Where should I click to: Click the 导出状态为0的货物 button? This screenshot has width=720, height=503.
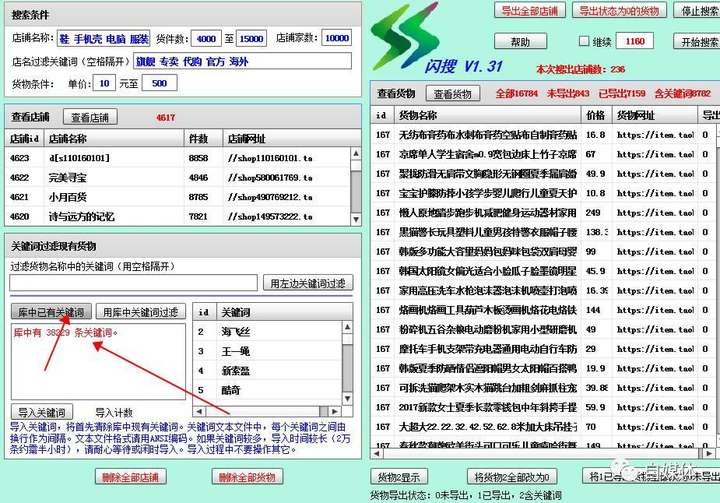tap(619, 11)
